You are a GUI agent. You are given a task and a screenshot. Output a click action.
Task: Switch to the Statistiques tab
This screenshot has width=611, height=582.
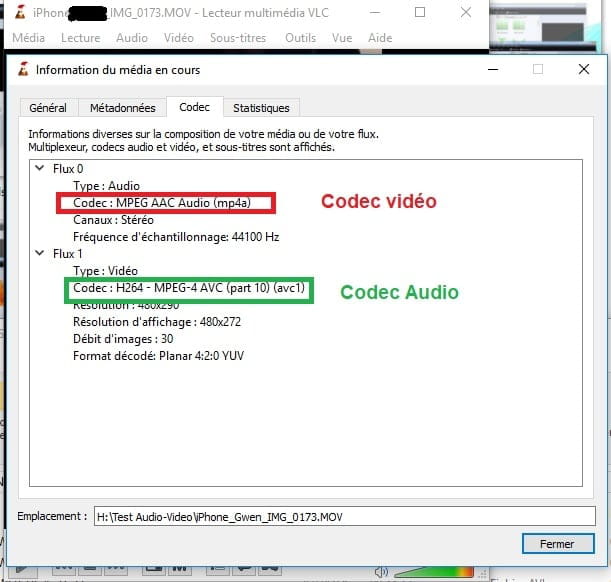coord(261,108)
